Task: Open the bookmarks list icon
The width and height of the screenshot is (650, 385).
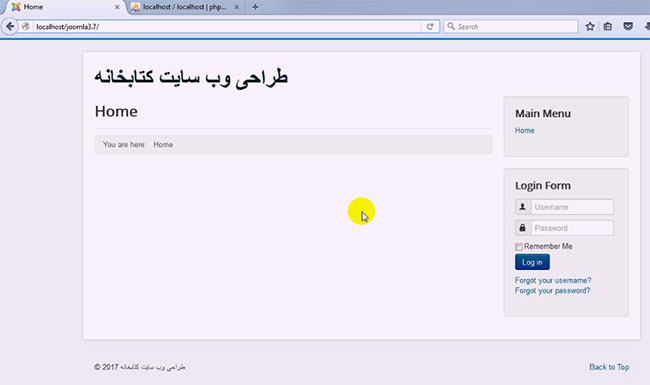Action: 608,27
